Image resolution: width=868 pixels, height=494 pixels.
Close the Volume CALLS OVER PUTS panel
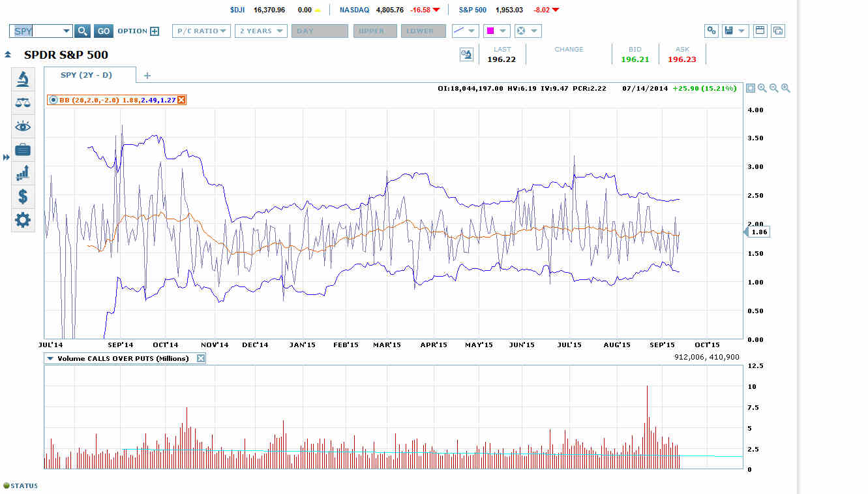201,358
